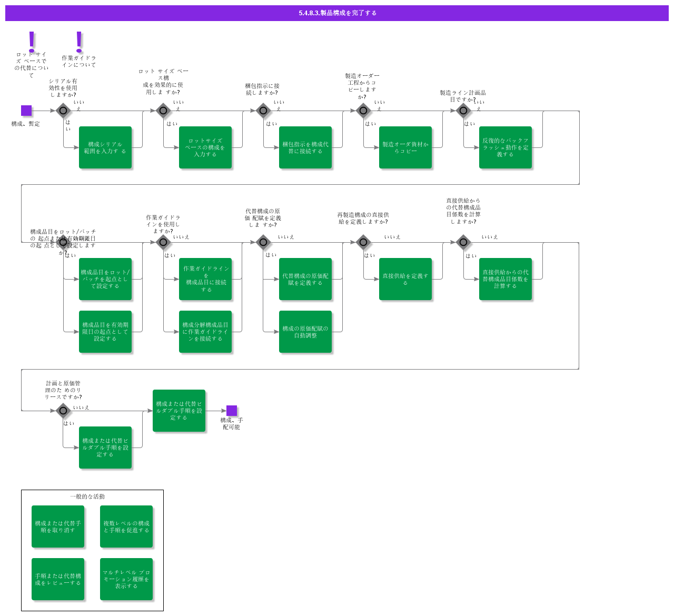
Task: Select マルチレベルプロモーション履歴を表示する activity
Action: 126,579
